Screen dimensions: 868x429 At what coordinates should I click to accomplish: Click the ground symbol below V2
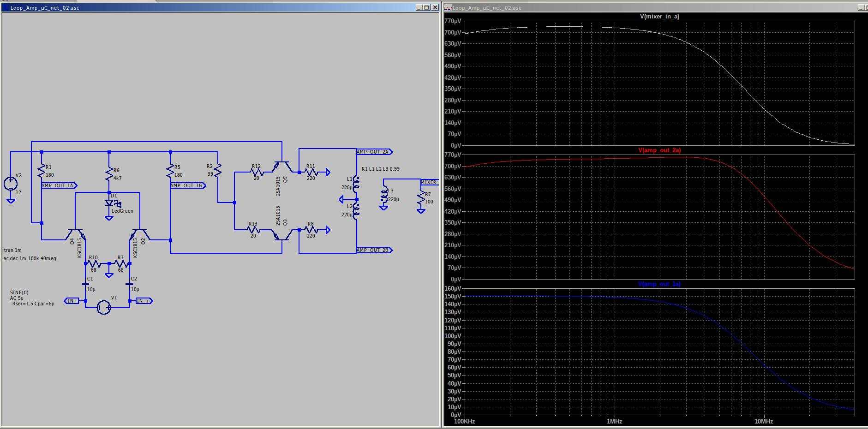[x=11, y=201]
